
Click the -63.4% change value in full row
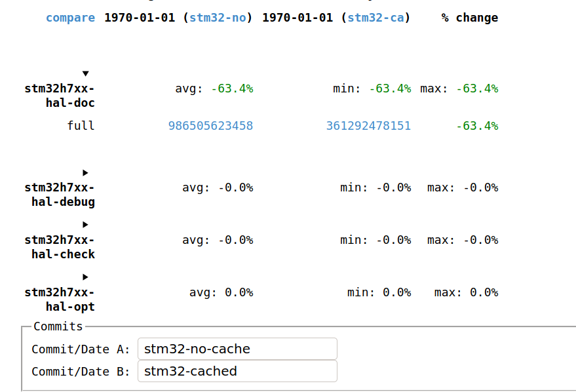point(477,126)
